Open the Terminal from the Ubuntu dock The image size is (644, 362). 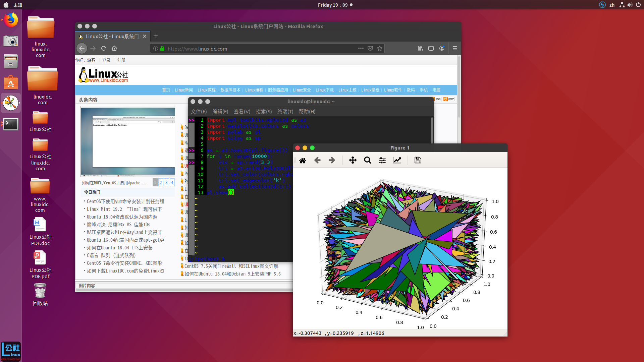(x=11, y=124)
